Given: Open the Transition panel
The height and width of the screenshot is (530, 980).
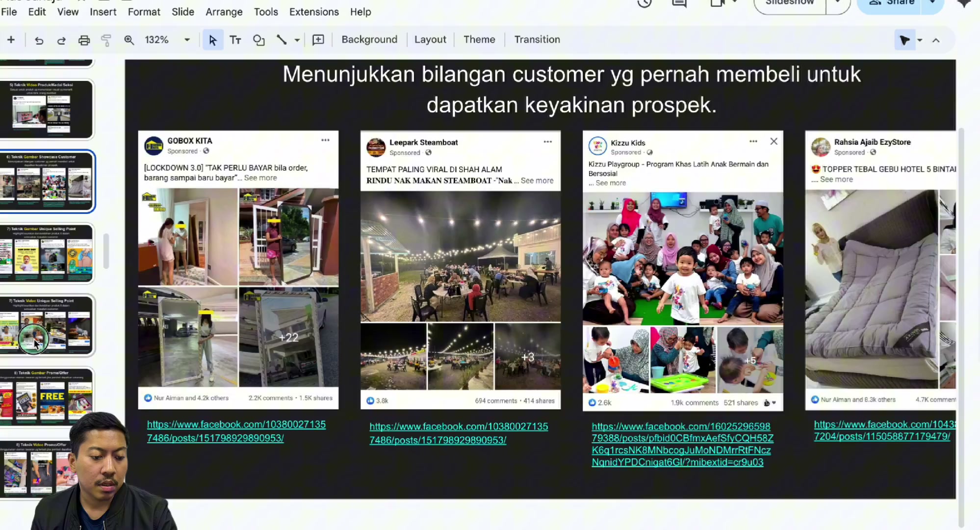Looking at the screenshot, I should pyautogui.click(x=537, y=39).
